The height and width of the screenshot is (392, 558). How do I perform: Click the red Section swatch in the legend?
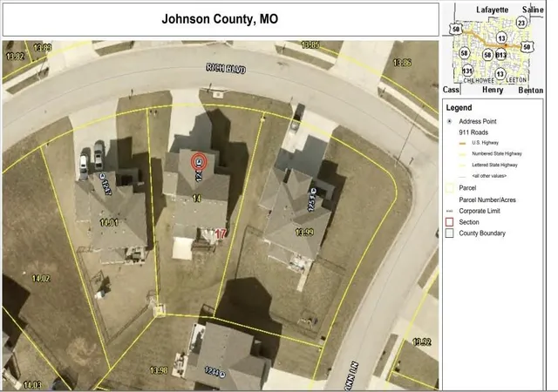click(x=450, y=222)
